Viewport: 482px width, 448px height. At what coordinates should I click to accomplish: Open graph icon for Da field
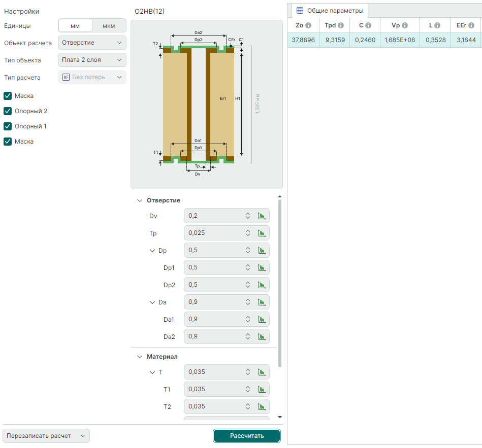[262, 302]
